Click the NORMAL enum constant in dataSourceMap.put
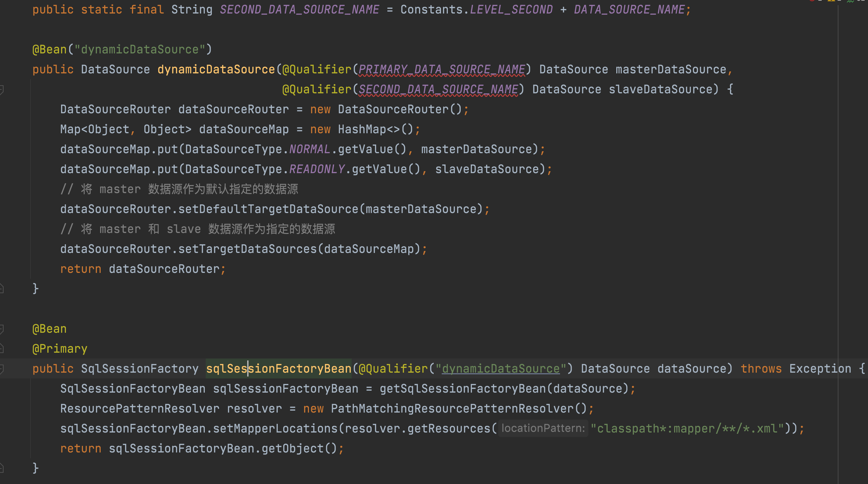This screenshot has width=868, height=484. point(310,149)
